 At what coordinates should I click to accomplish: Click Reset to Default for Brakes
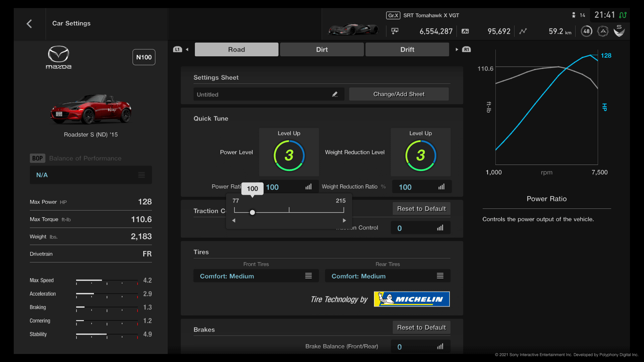coord(422,327)
